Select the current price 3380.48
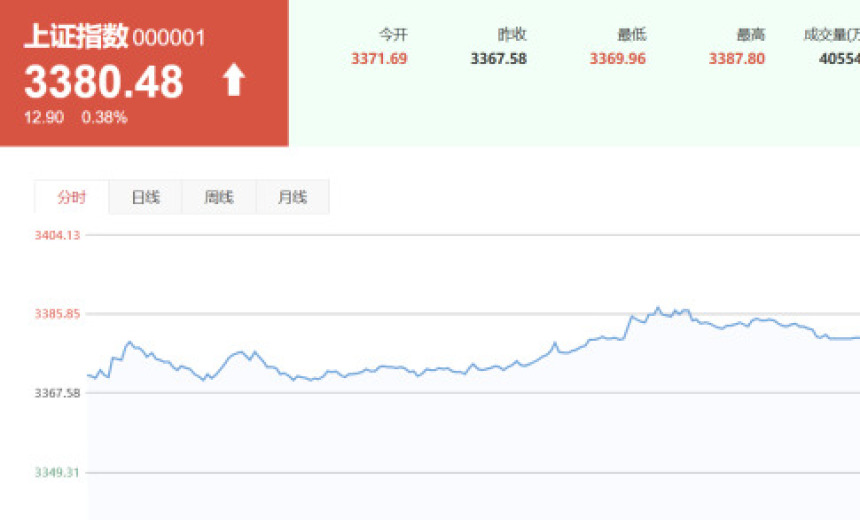Image resolution: width=860 pixels, height=520 pixels. 104,82
